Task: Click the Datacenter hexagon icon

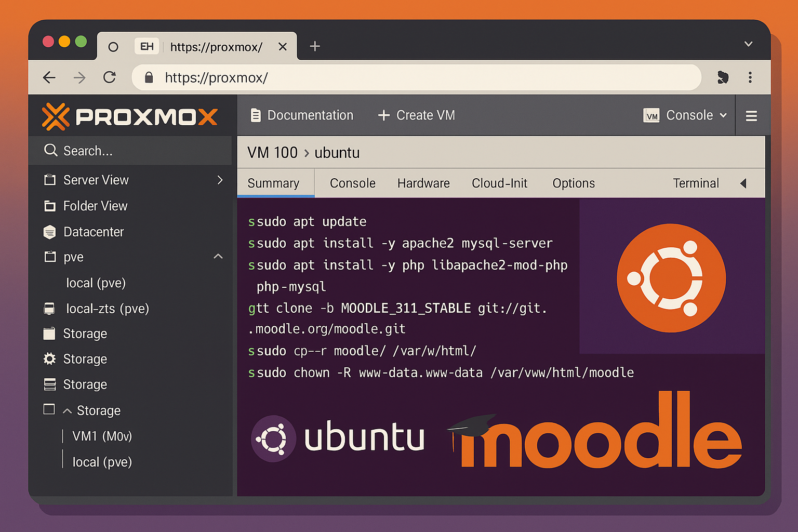Action: pyautogui.click(x=49, y=232)
